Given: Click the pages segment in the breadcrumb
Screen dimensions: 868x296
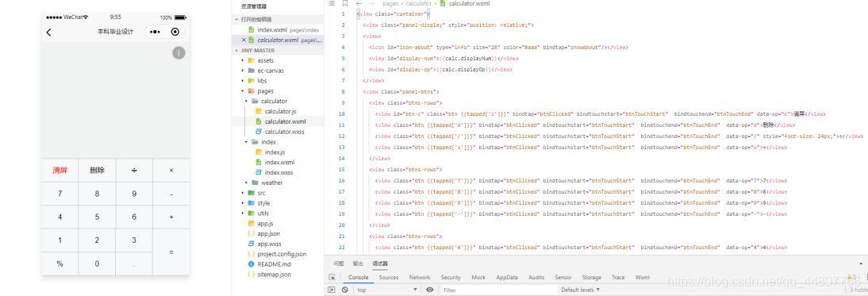Looking at the screenshot, I should tap(390, 3).
